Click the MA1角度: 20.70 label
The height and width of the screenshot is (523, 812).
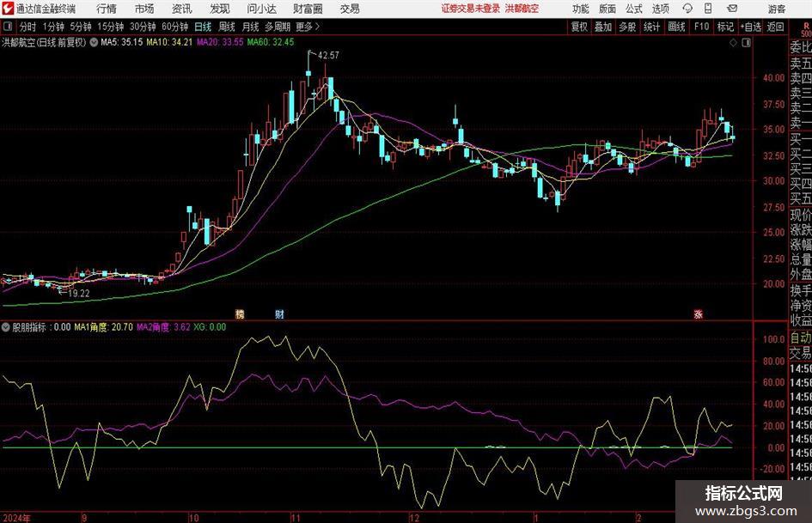point(104,326)
